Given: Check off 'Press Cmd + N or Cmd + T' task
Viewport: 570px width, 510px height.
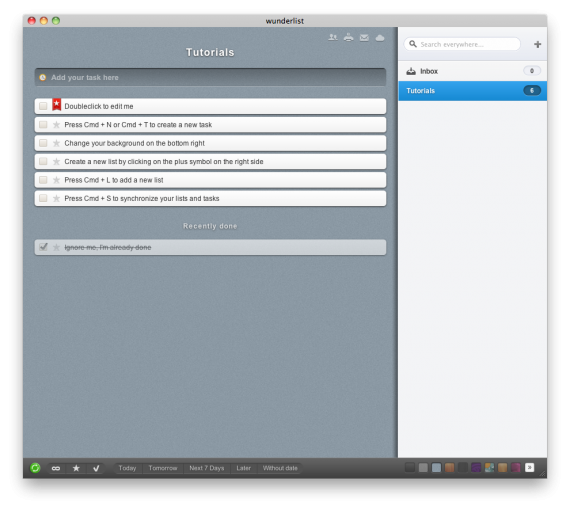Looking at the screenshot, I should [43, 125].
